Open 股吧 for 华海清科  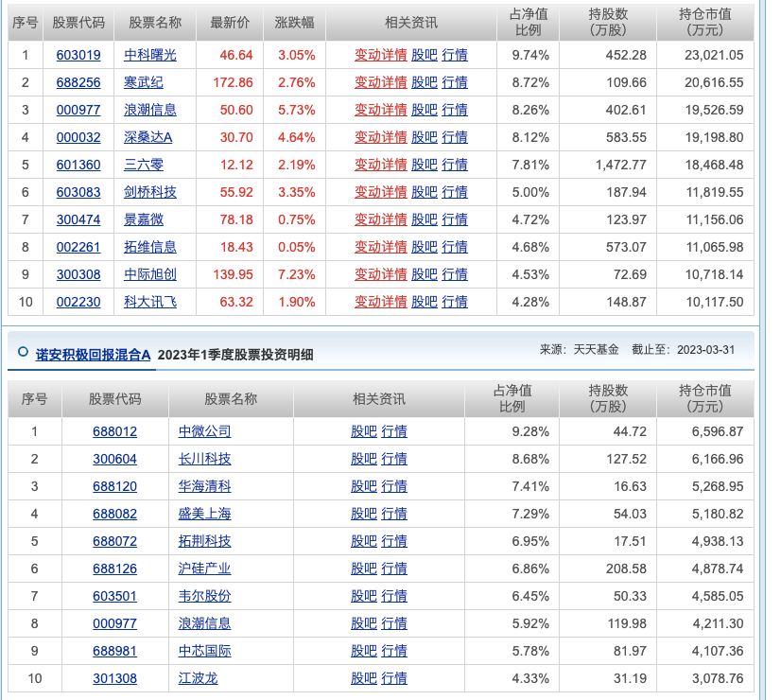pos(364,486)
